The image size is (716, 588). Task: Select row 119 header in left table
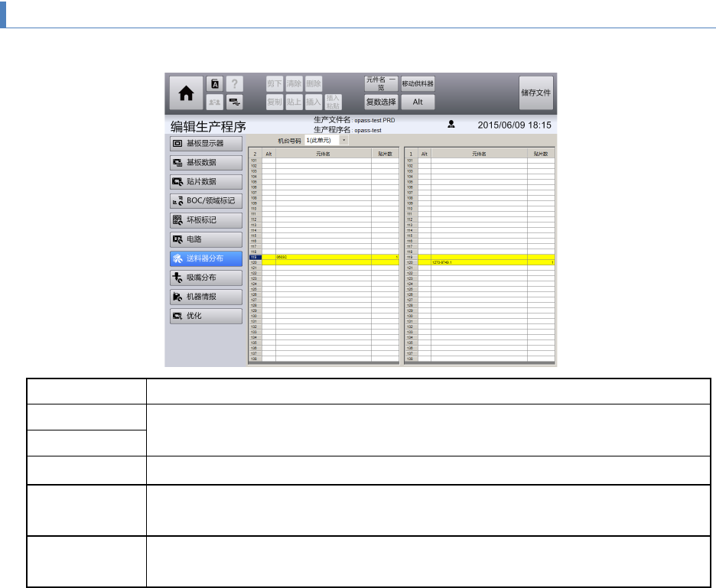[x=255, y=258]
